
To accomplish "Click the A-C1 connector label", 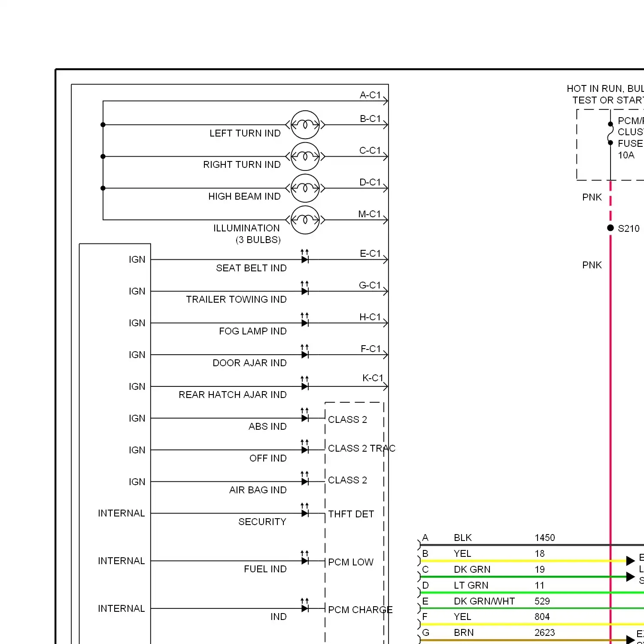I will point(370,95).
